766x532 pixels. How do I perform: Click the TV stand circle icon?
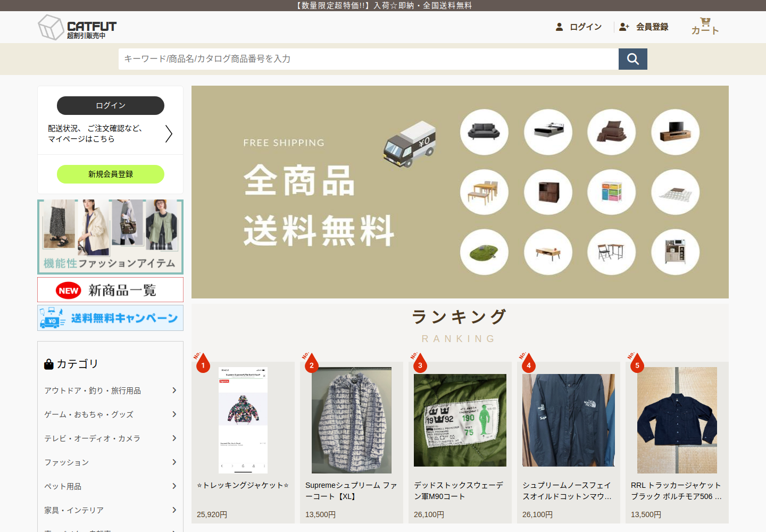[x=676, y=132]
